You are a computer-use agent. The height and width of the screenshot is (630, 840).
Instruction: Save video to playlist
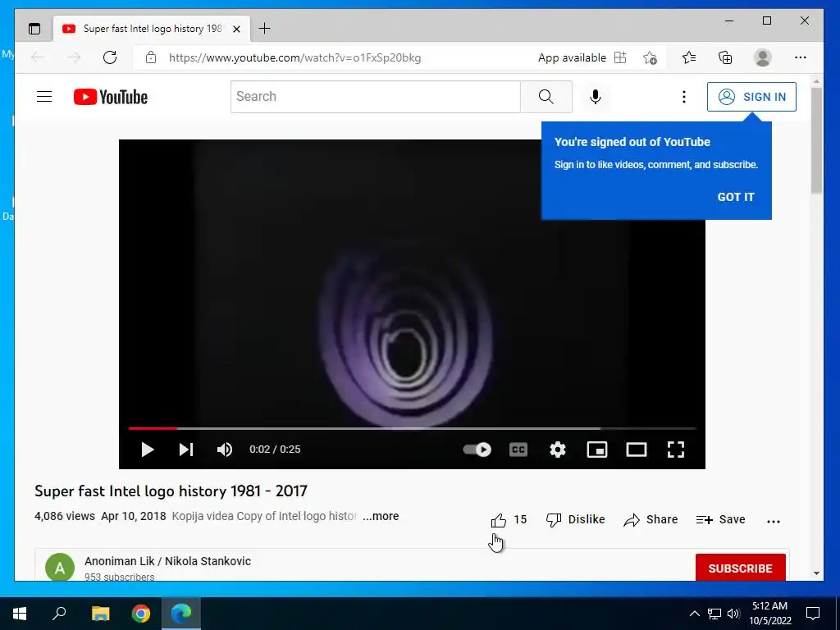click(x=720, y=519)
